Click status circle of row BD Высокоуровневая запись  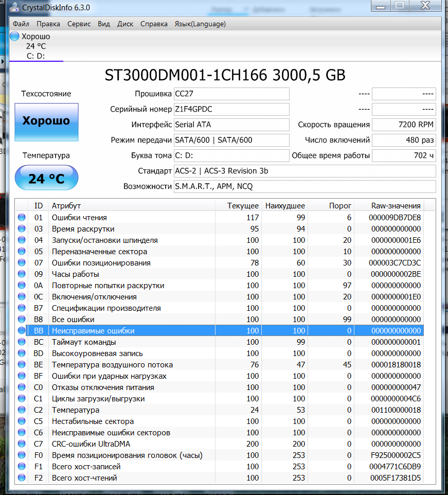tap(22, 353)
